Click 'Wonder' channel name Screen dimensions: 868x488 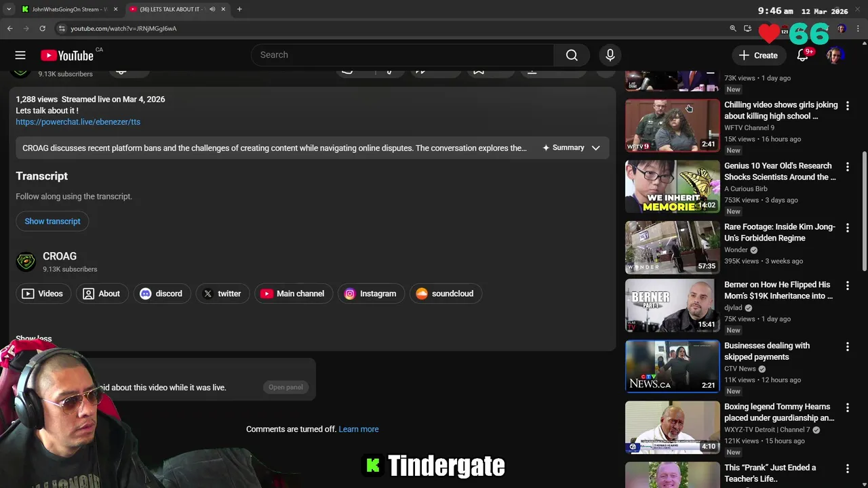736,249
